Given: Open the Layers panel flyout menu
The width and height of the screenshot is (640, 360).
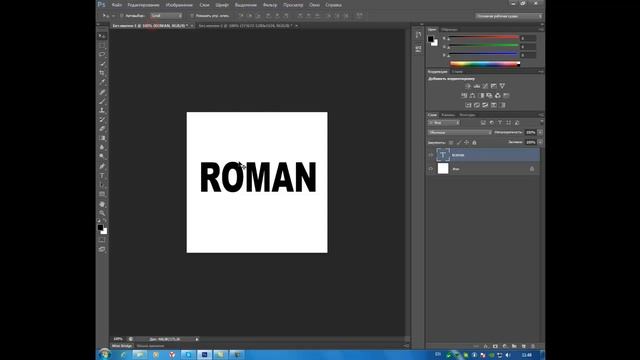Looking at the screenshot, I should click(541, 115).
